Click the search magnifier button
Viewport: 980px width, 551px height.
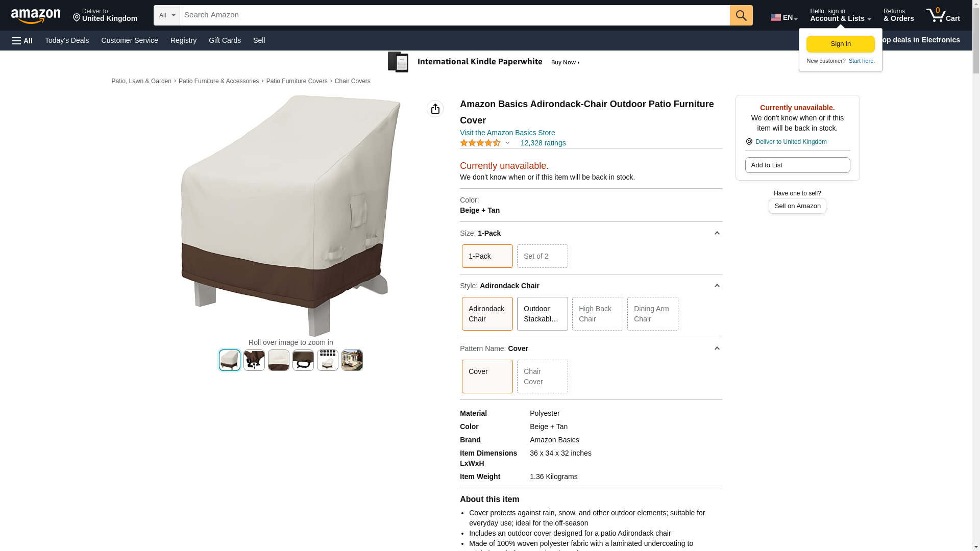pos(741,15)
